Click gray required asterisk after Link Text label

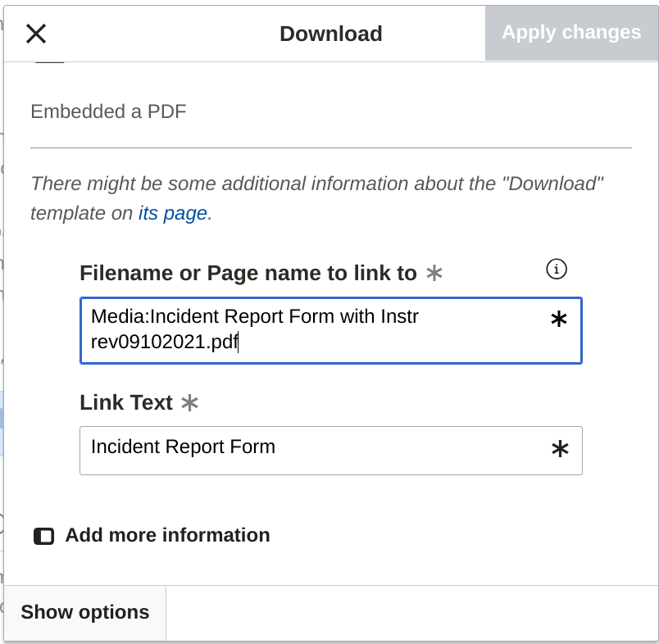point(189,403)
